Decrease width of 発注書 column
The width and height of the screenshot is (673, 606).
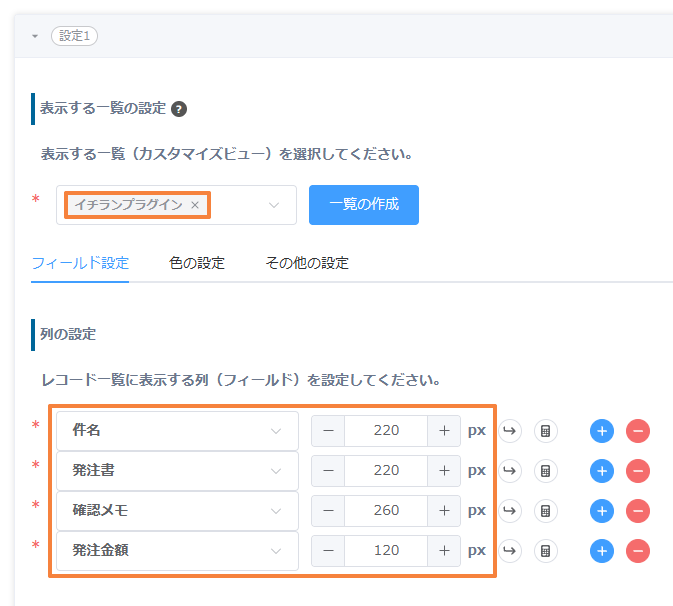[x=328, y=470]
